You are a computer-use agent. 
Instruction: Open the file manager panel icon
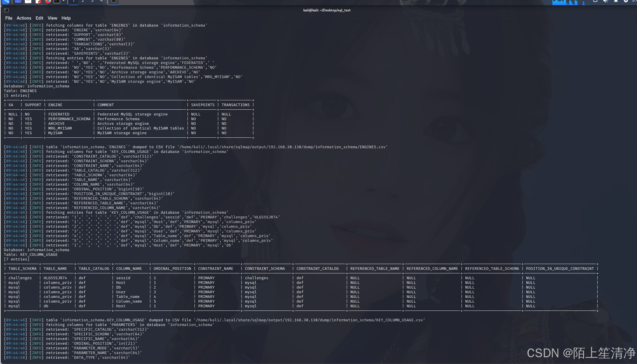(28, 1)
